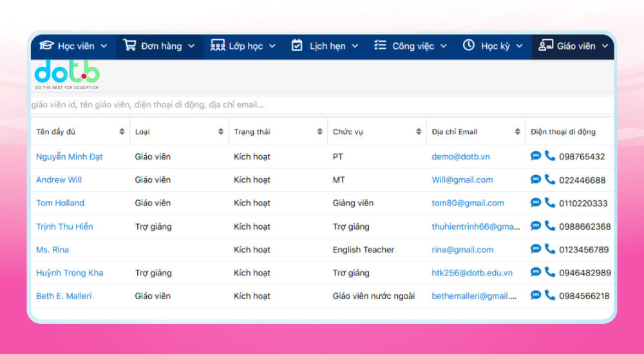Expand the Học kỳ dropdown arrow
The image size is (644, 354).
coord(520,46)
